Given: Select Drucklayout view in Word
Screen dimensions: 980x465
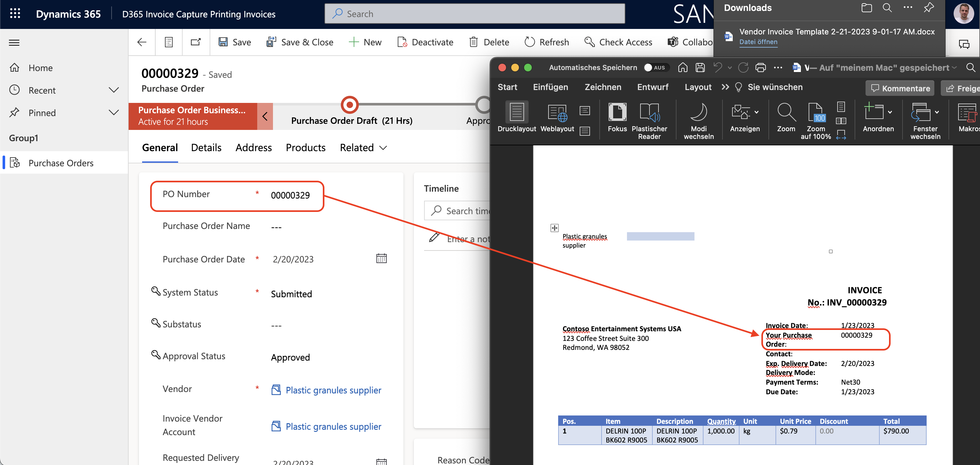Looking at the screenshot, I should tap(517, 117).
